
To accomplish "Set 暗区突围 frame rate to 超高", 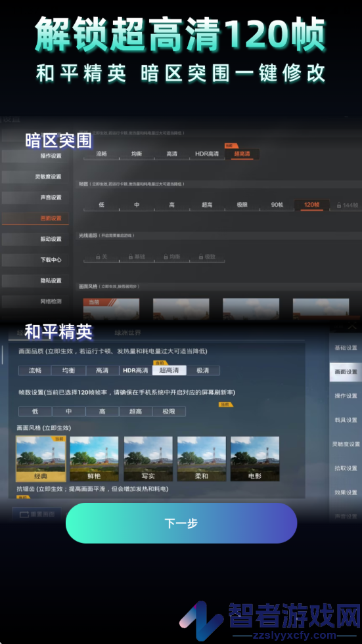I will [207, 205].
